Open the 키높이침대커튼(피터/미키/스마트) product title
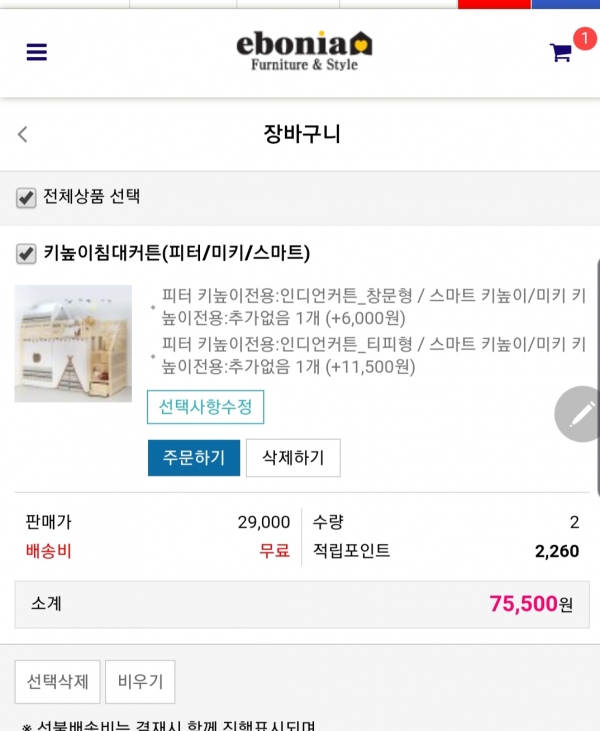The image size is (600, 731). click(x=177, y=253)
